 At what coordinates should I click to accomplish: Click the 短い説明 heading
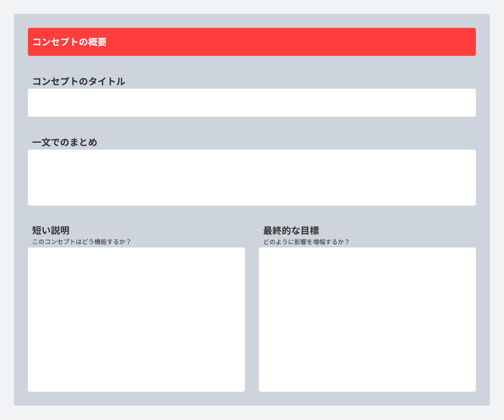pos(51,231)
